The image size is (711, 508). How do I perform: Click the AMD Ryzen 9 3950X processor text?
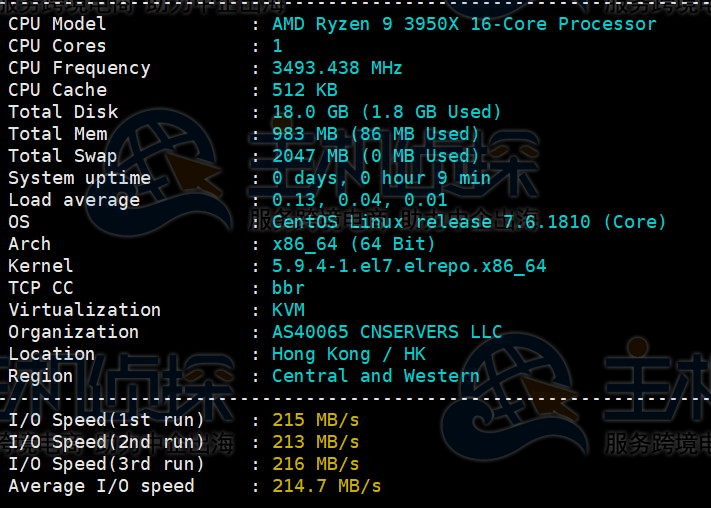[464, 24]
